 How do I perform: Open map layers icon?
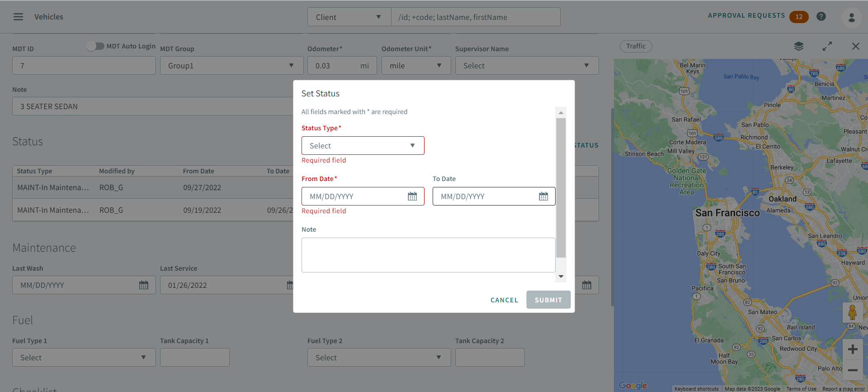799,46
